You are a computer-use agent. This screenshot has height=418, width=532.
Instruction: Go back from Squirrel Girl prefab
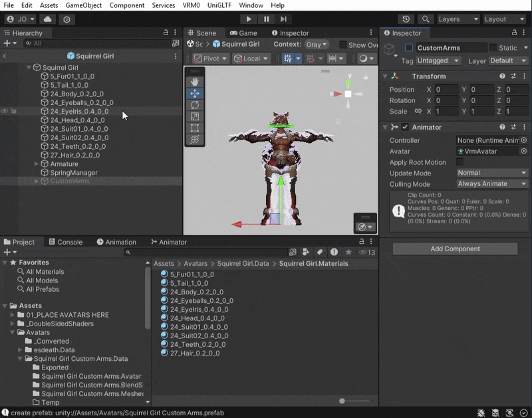5,56
